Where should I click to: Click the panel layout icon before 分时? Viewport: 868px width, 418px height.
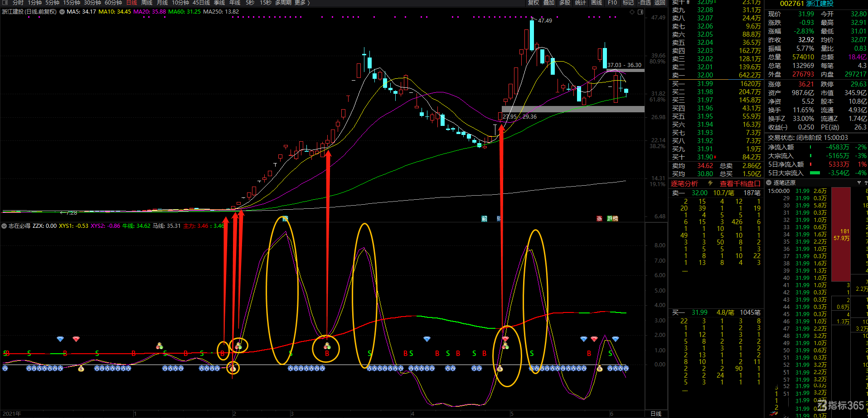[5, 3]
